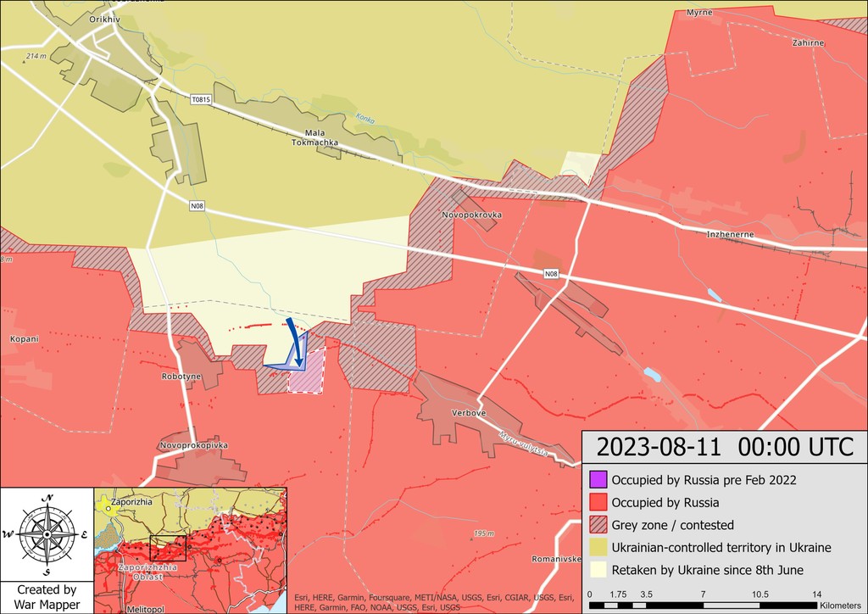Click the Robotyne town label
868x614 pixels.
point(181,377)
